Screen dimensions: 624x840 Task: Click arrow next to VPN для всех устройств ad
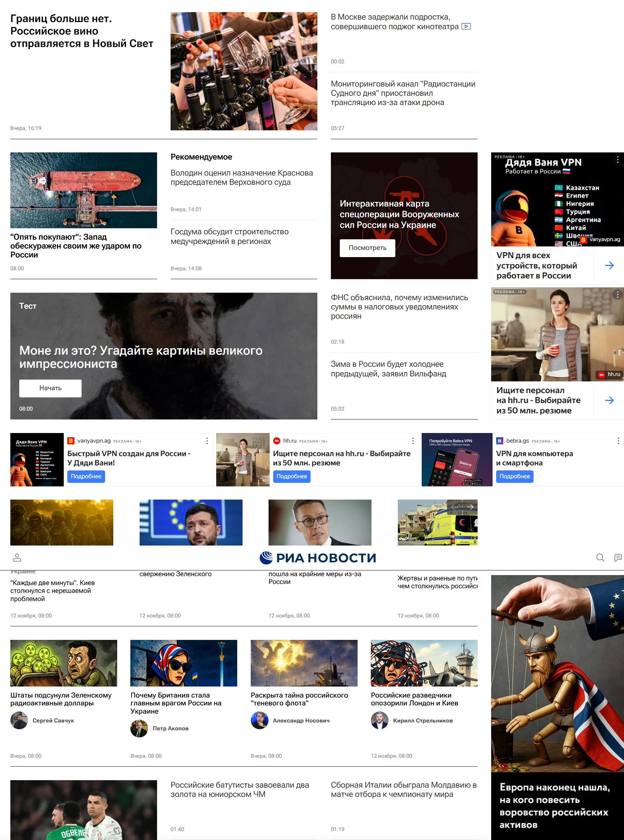click(x=609, y=265)
